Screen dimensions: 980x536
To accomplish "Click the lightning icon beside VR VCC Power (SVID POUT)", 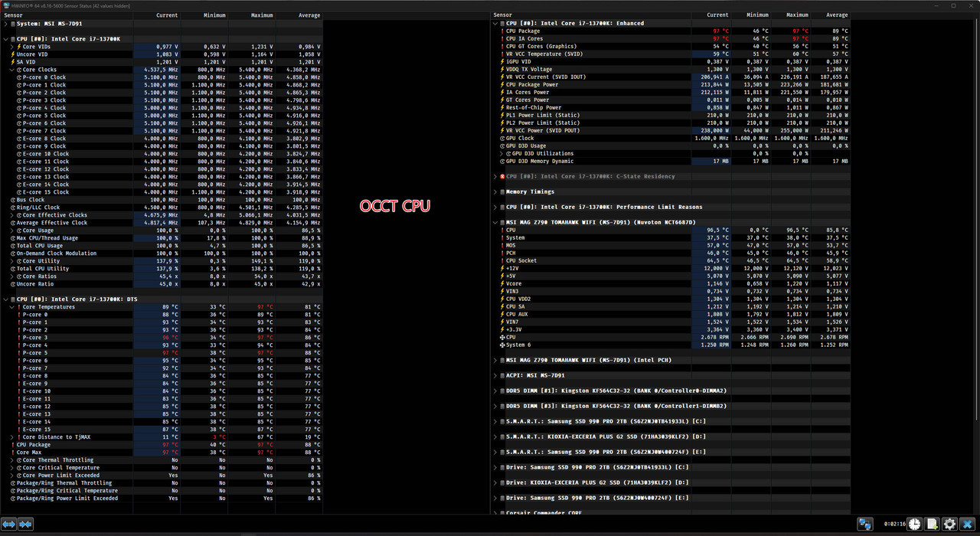I will (502, 131).
